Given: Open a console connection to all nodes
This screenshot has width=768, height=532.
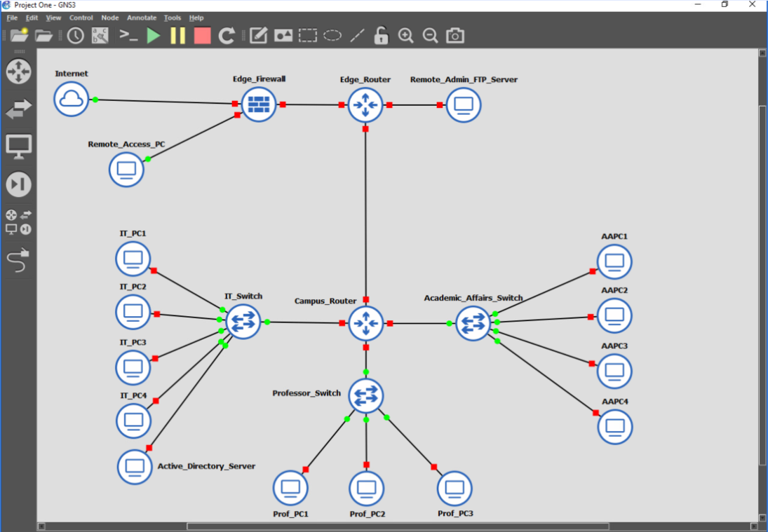Looking at the screenshot, I should coord(128,35).
